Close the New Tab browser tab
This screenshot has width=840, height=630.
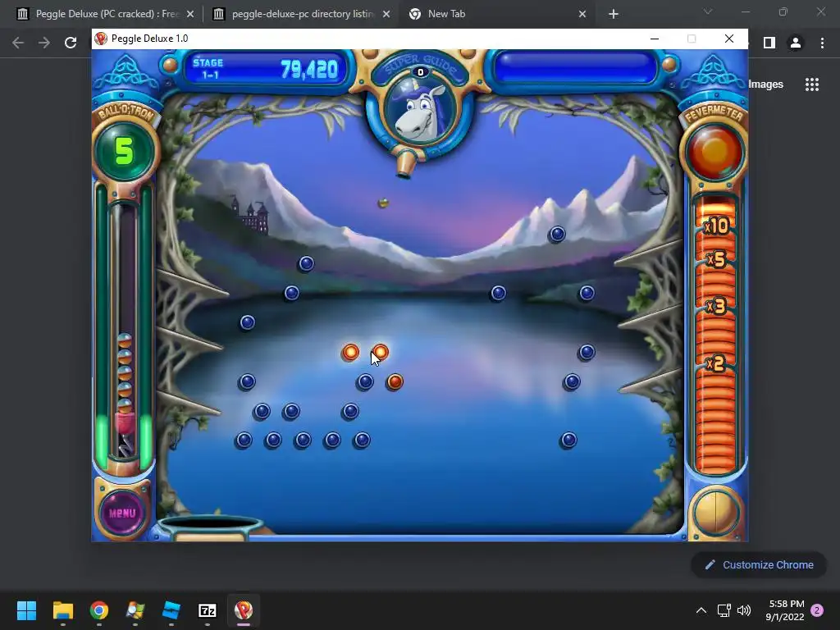(x=582, y=14)
